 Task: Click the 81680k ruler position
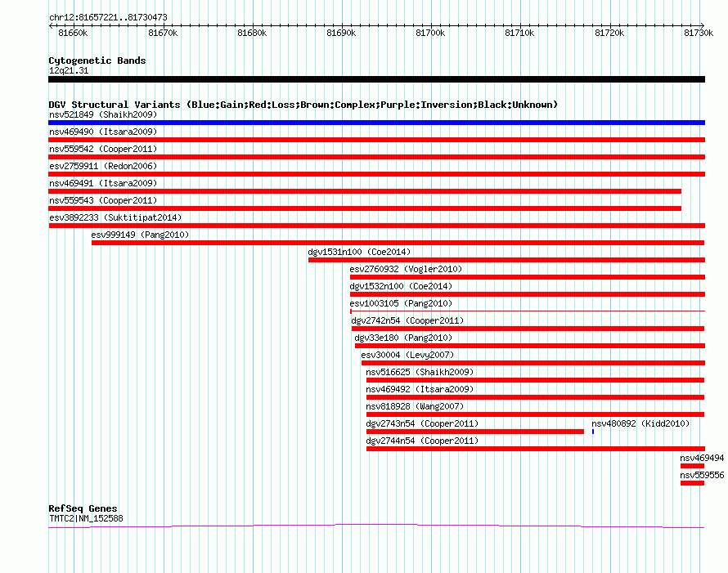[x=252, y=33]
